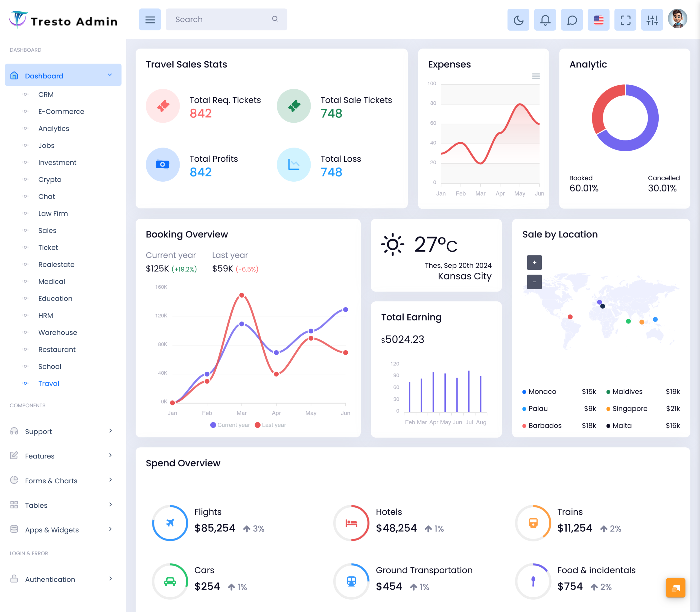This screenshot has width=700, height=612.
Task: Click the Tresto Admin logo
Action: [63, 20]
